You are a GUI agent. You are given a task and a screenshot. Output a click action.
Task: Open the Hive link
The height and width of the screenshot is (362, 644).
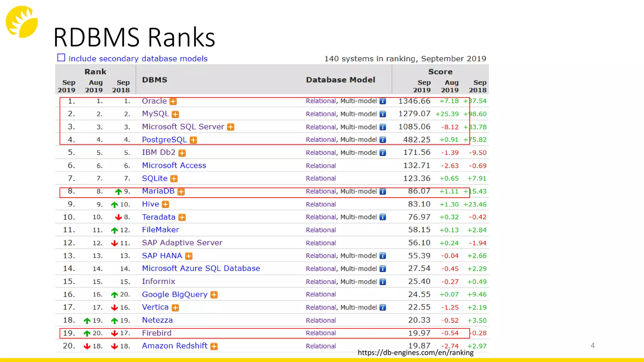pyautogui.click(x=151, y=204)
